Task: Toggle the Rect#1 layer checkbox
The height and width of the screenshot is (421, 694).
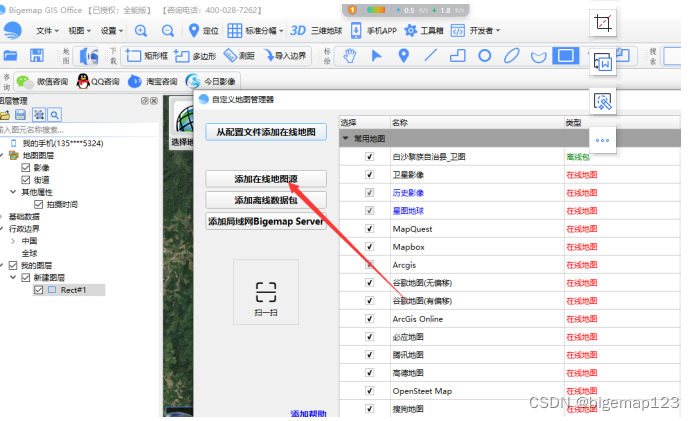Action: (39, 290)
